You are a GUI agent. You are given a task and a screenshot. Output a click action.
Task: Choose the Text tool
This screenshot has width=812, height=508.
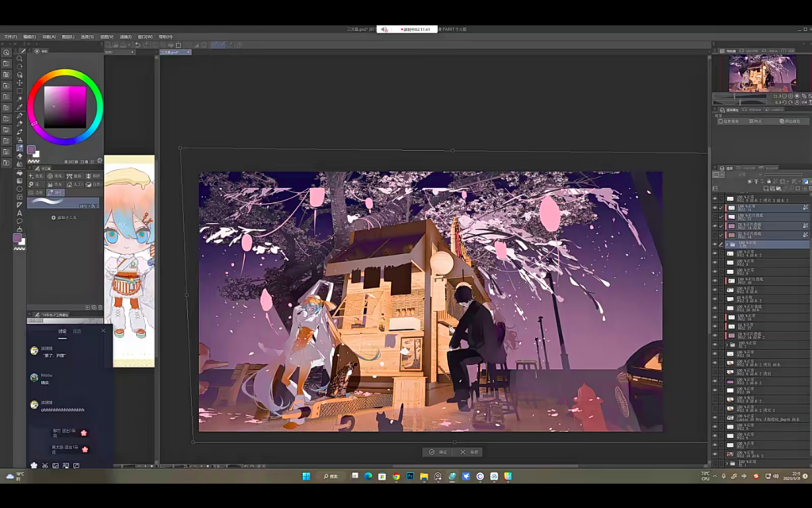click(x=20, y=213)
